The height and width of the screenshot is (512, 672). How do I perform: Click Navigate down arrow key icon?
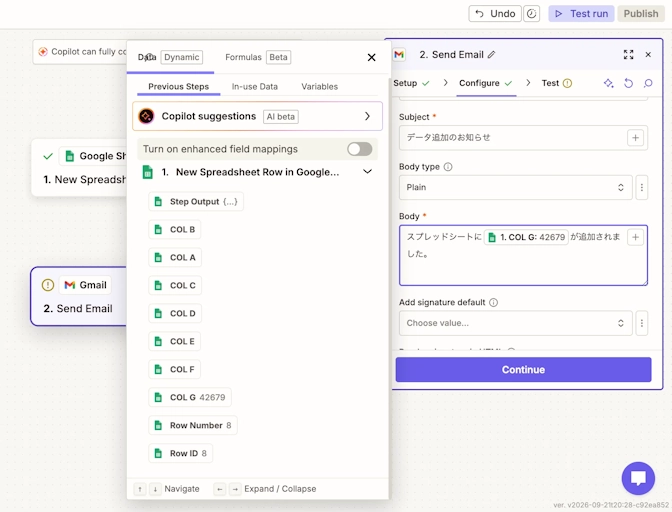155,489
